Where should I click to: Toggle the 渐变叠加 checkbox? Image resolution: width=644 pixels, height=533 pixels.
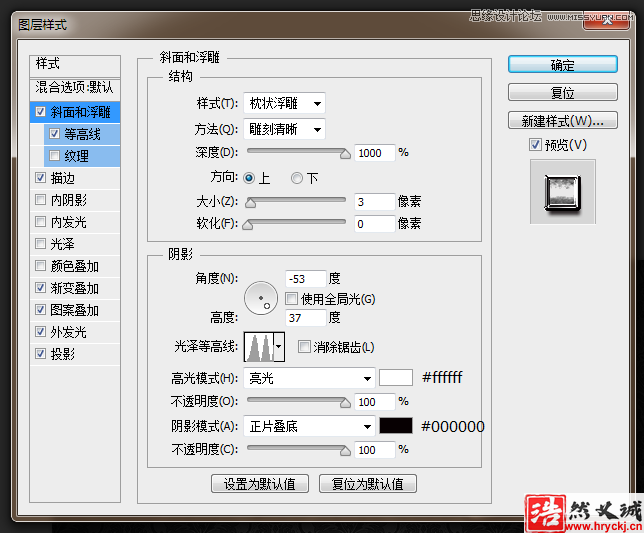click(40, 288)
